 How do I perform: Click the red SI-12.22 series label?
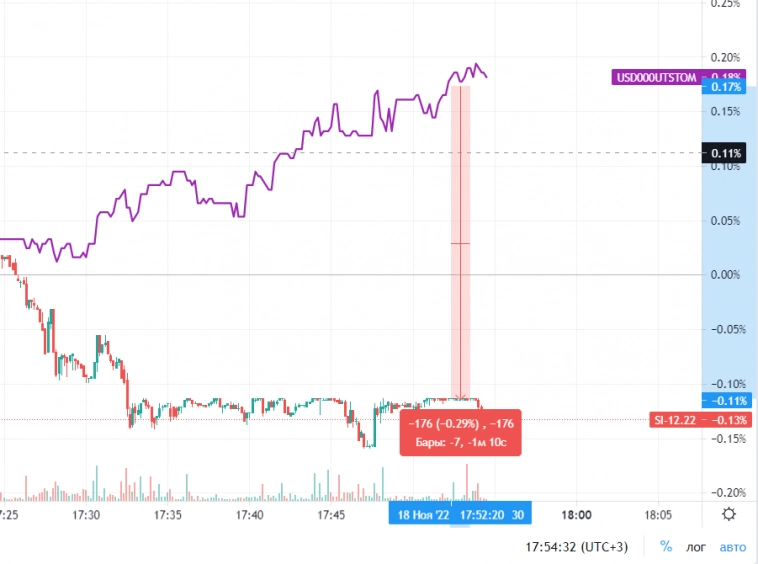coord(672,419)
